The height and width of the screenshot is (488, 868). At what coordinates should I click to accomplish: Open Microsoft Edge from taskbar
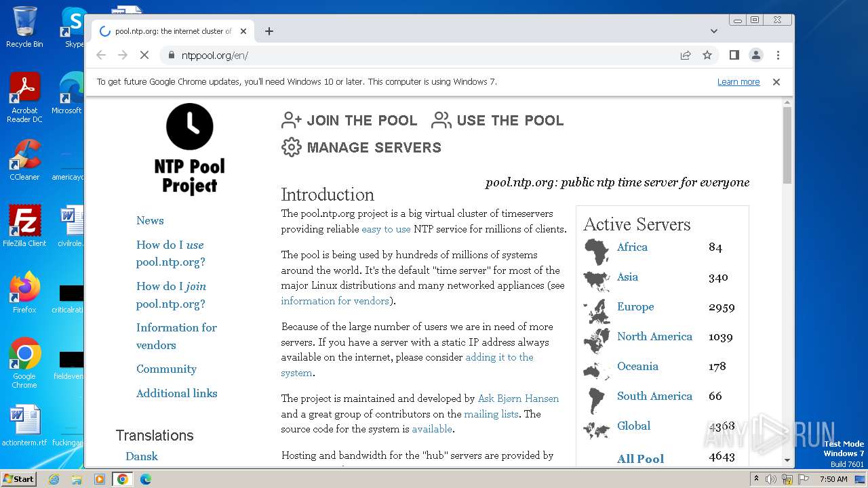click(x=145, y=479)
